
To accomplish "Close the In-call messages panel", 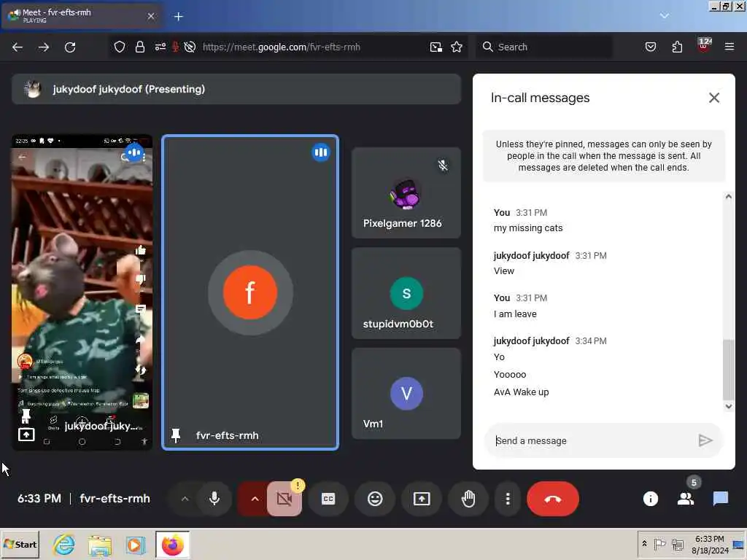I will pos(713,98).
